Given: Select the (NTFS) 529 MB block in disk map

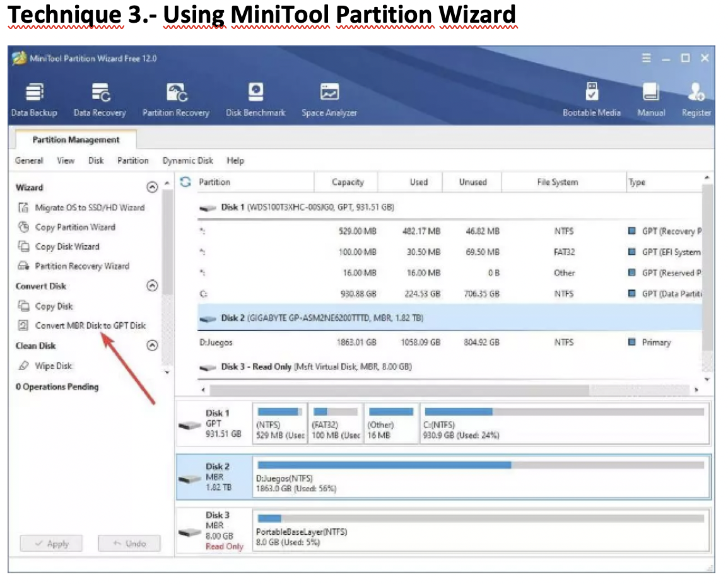Looking at the screenshot, I should point(279,423).
